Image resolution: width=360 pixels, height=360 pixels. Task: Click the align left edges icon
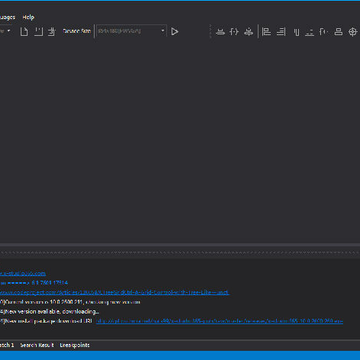tap(266, 32)
